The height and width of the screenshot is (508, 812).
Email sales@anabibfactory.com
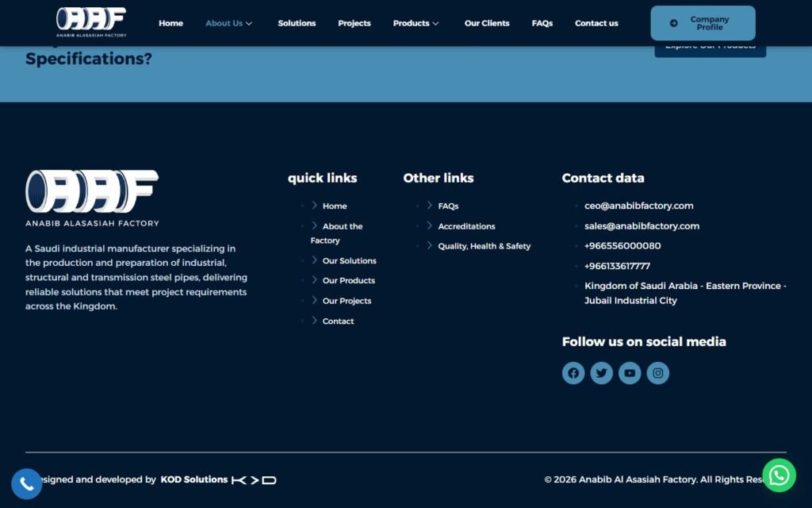[x=642, y=226]
